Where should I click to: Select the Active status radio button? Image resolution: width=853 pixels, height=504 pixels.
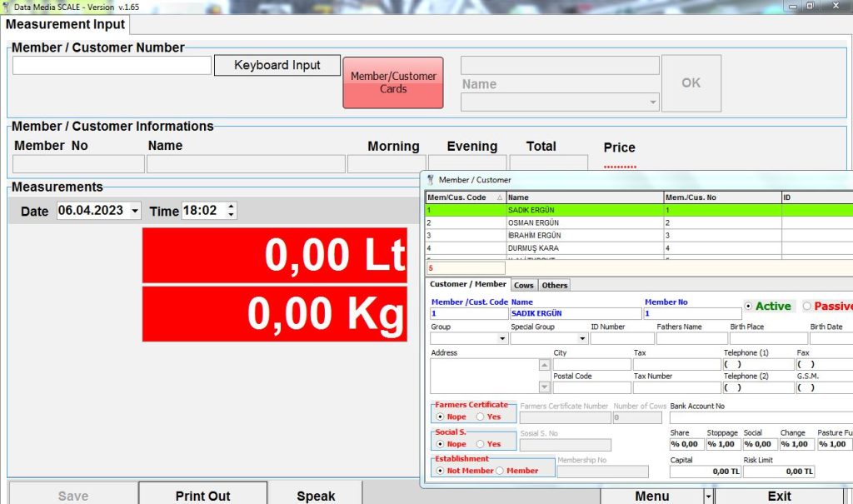coord(748,307)
